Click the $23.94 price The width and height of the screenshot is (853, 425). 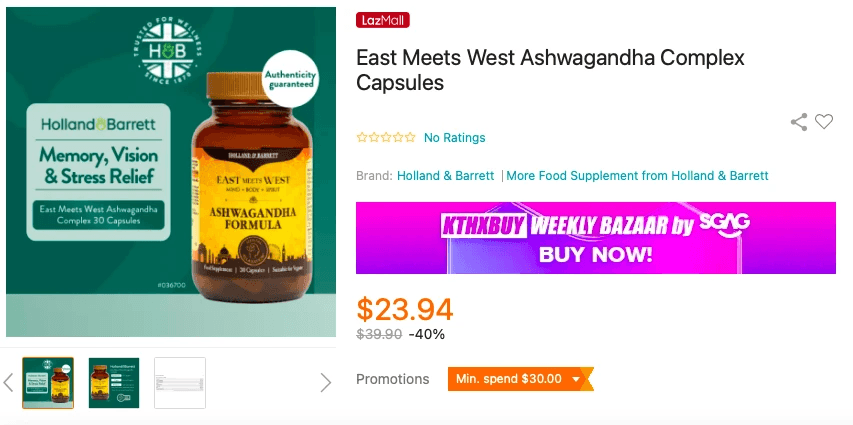point(405,310)
